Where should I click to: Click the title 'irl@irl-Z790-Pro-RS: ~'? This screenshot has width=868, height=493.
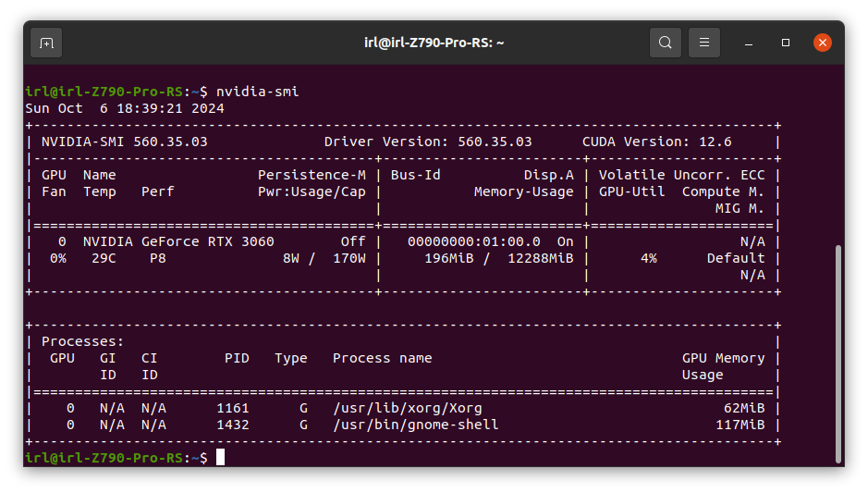tap(434, 43)
